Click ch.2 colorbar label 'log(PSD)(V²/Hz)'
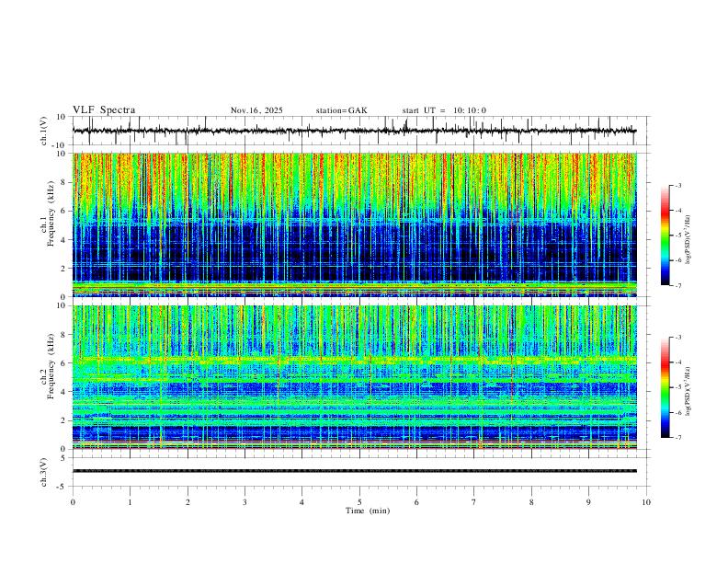The width and height of the screenshot is (728, 563). click(x=688, y=391)
